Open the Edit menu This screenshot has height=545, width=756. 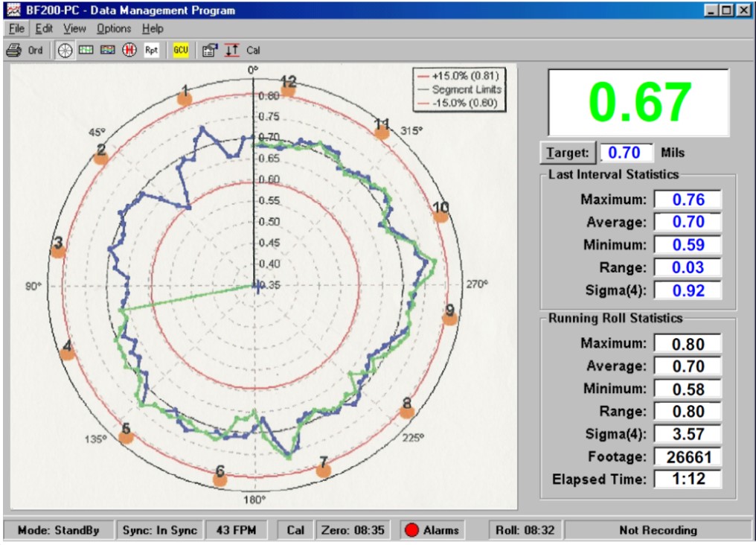[44, 28]
